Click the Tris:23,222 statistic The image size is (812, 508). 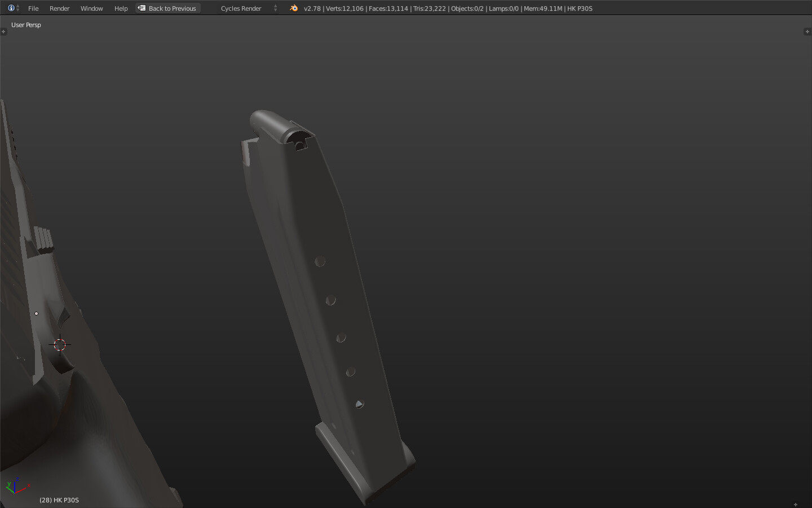tap(429, 8)
